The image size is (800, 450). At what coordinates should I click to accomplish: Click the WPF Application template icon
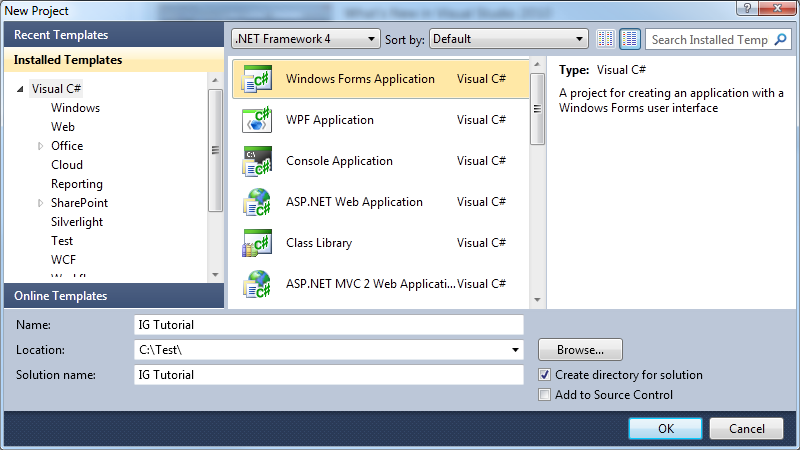pos(257,120)
